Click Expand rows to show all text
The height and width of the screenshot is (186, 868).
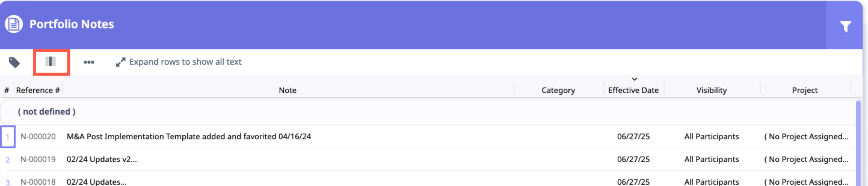pyautogui.click(x=185, y=62)
